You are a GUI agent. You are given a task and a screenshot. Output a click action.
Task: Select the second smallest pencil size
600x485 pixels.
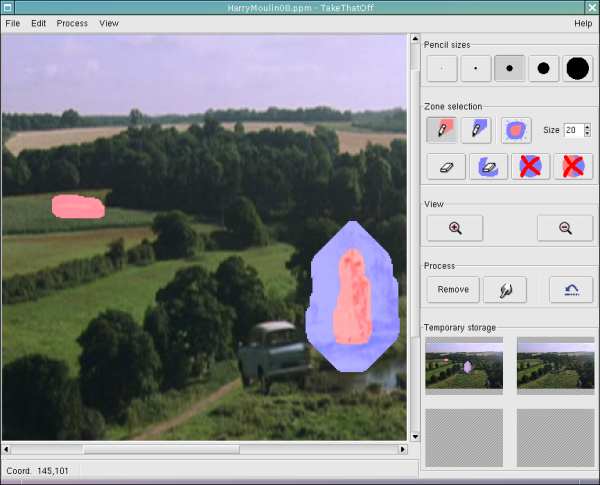(476, 69)
